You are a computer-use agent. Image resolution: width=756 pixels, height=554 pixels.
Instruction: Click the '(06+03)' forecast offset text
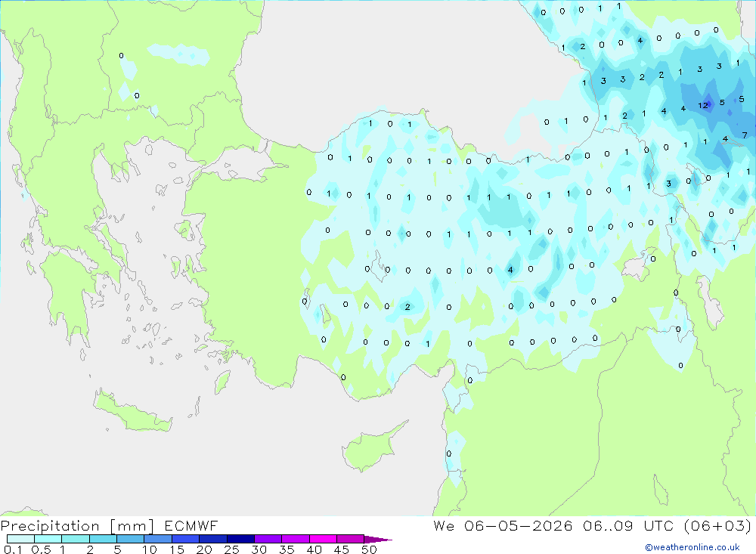(717, 525)
